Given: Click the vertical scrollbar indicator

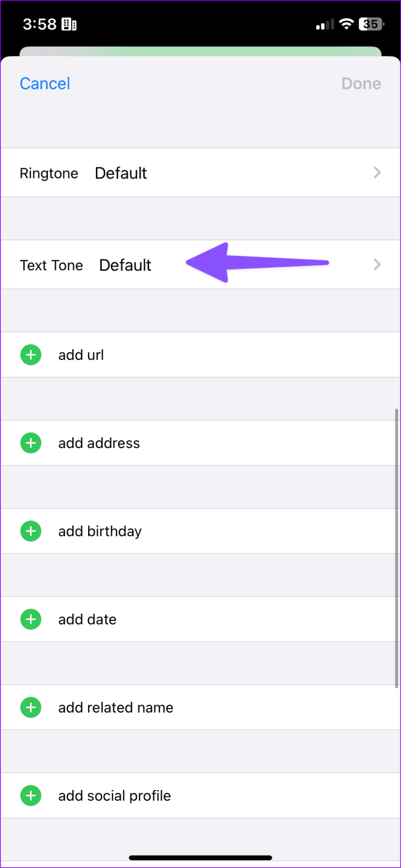Looking at the screenshot, I should (x=396, y=548).
